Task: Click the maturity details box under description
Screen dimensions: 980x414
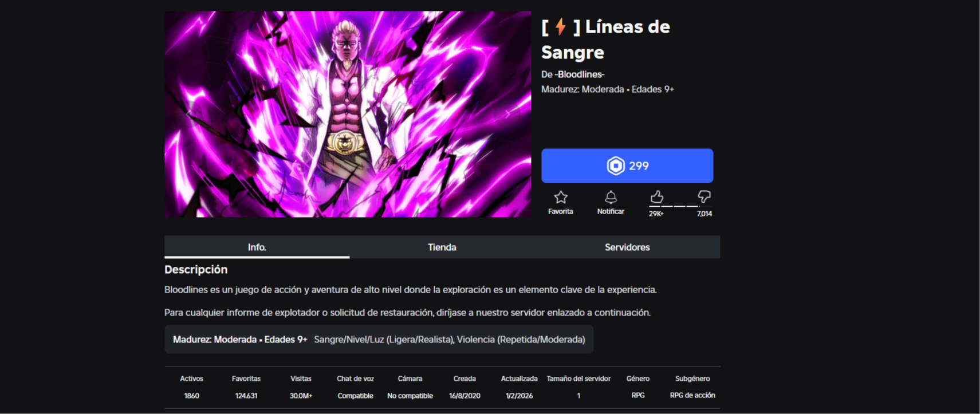Action: (379, 340)
